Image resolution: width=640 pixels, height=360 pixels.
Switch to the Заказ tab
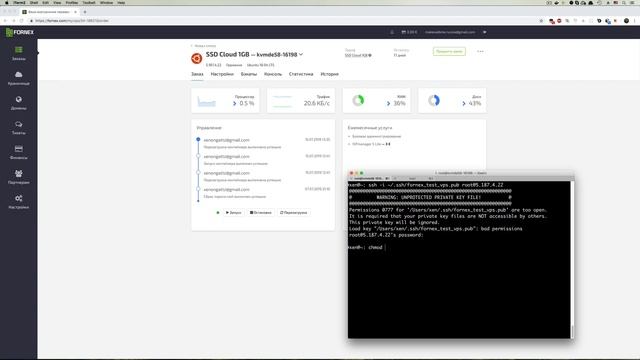[x=197, y=74]
